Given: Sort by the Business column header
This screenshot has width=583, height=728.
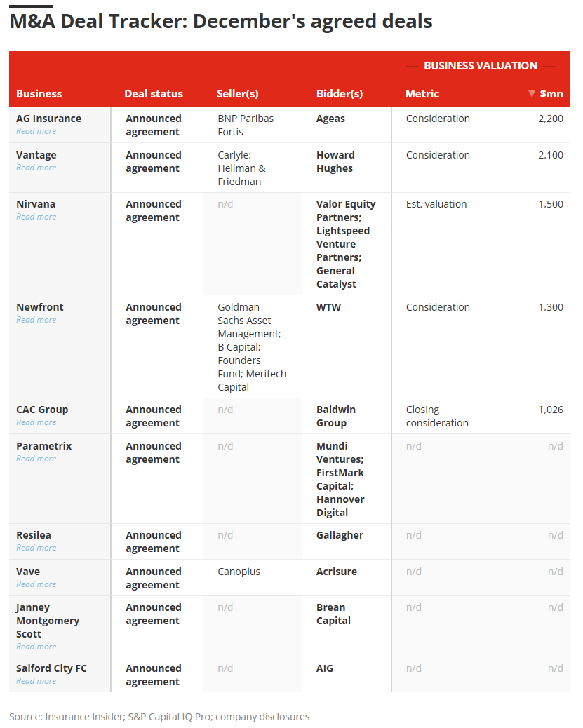Looking at the screenshot, I should 39,94.
